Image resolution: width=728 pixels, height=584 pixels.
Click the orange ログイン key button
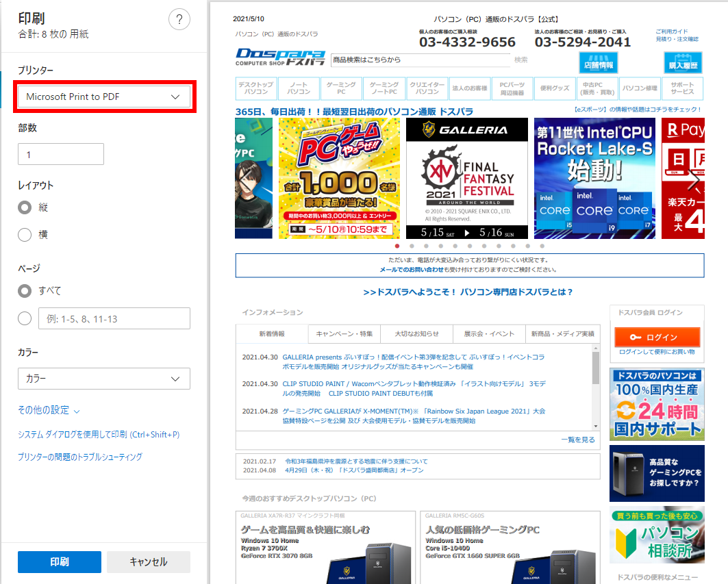(x=657, y=337)
